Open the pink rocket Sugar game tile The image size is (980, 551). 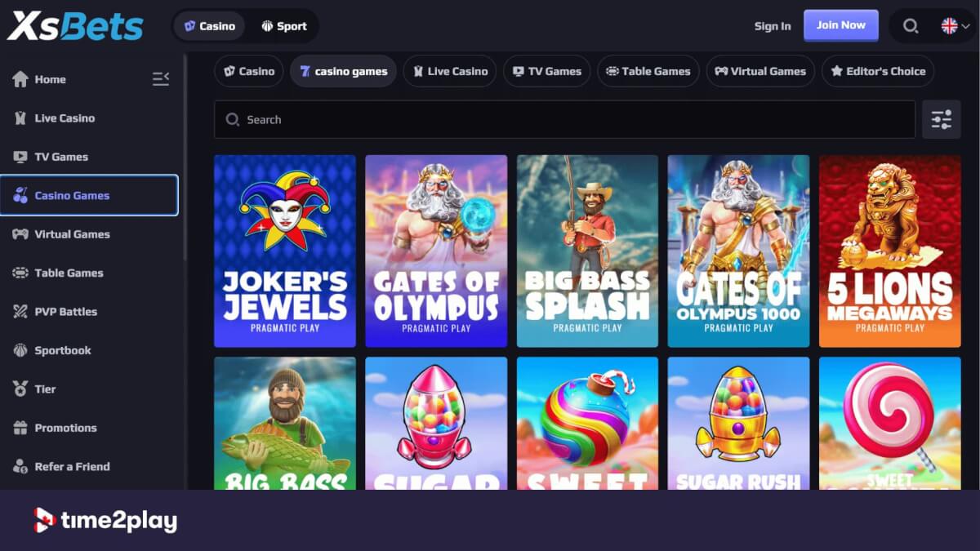pos(436,423)
